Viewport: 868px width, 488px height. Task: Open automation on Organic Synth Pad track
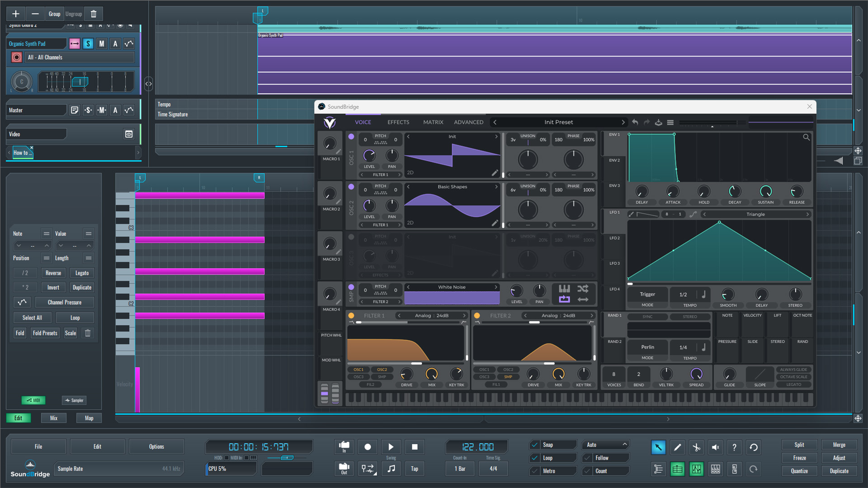(x=129, y=44)
